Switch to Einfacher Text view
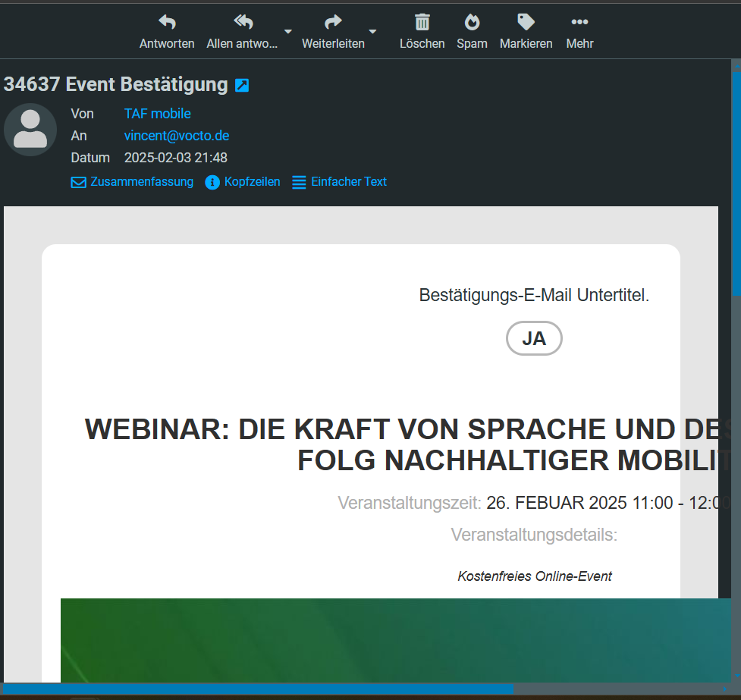 click(339, 182)
